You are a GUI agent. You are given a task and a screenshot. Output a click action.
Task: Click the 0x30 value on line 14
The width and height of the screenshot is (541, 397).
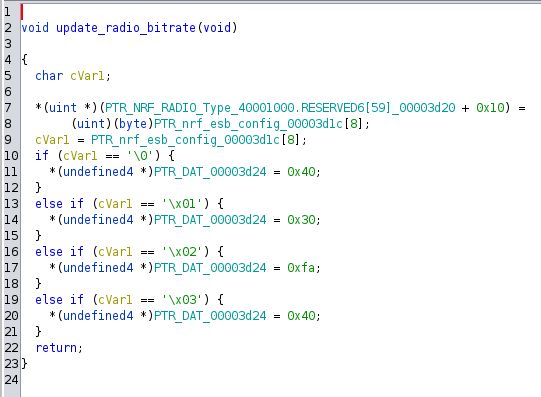point(301,219)
